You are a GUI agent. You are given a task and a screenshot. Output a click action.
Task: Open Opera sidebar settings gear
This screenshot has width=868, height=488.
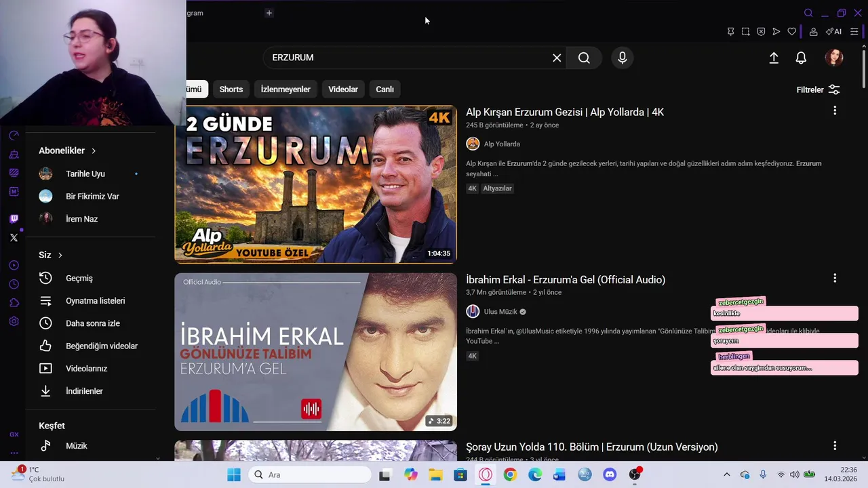(14, 321)
